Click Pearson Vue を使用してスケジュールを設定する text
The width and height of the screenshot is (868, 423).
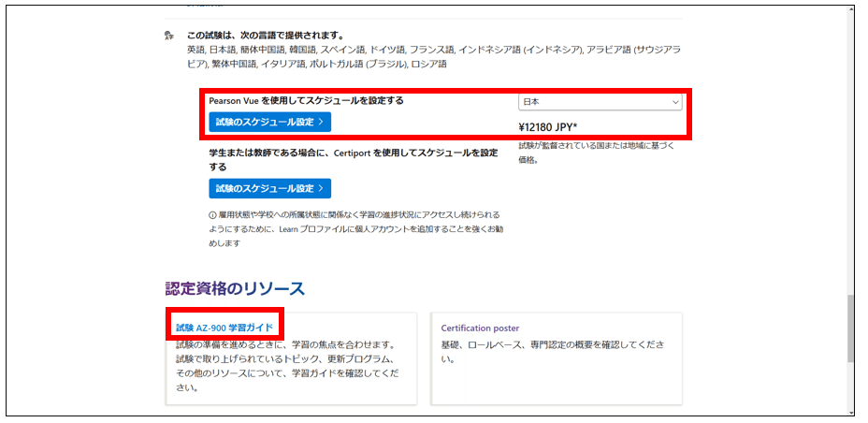(306, 101)
